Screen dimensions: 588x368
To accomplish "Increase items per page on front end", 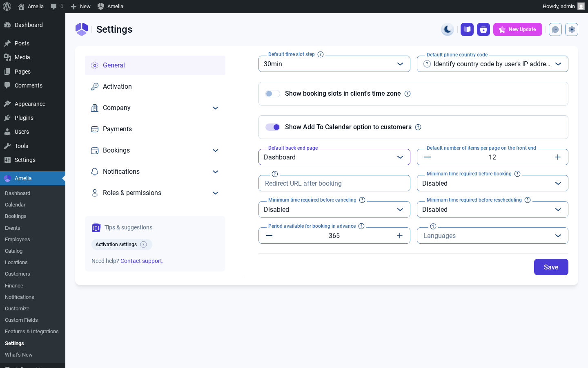I will click(558, 157).
